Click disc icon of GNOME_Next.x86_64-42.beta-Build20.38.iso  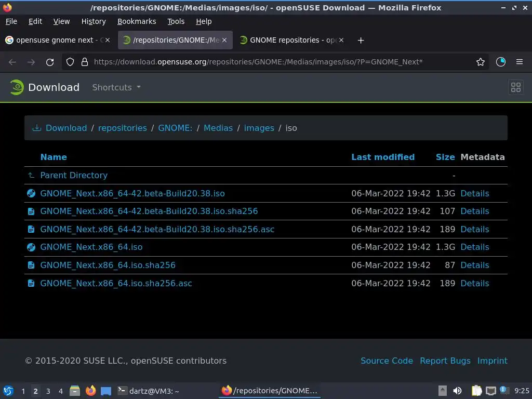(x=31, y=193)
